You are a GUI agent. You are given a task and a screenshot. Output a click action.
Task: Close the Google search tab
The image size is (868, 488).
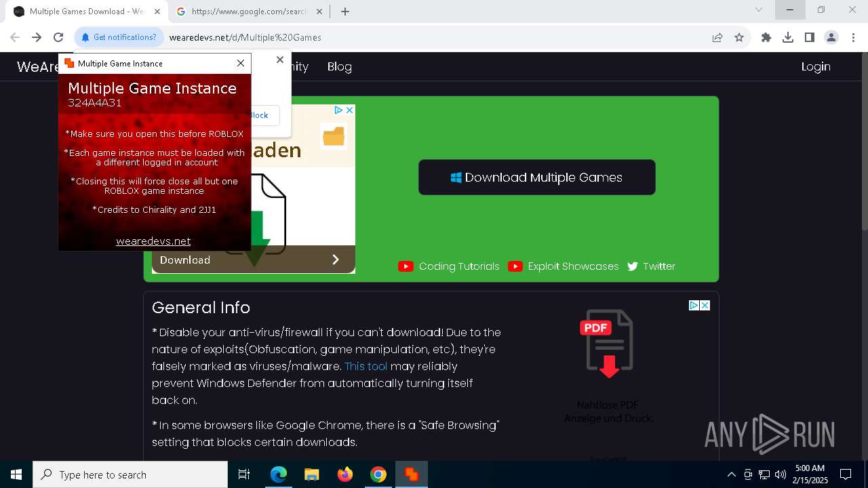320,12
